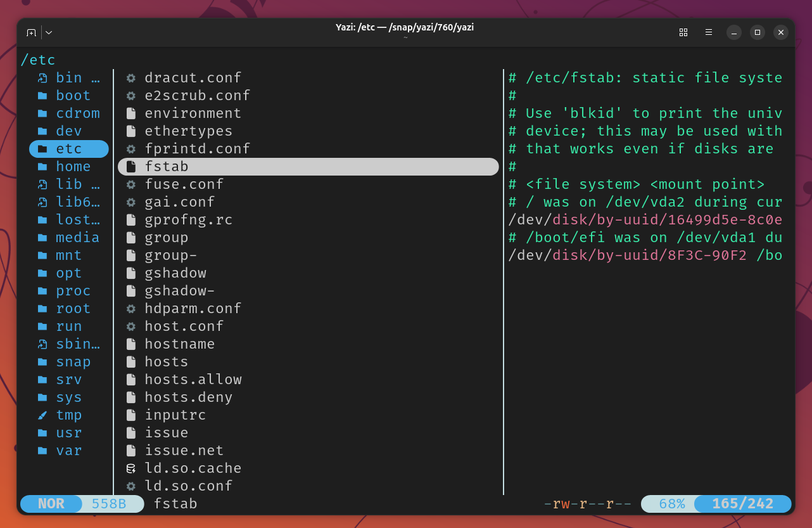Click the /etc path header
The width and height of the screenshot is (812, 528).
coord(38,60)
